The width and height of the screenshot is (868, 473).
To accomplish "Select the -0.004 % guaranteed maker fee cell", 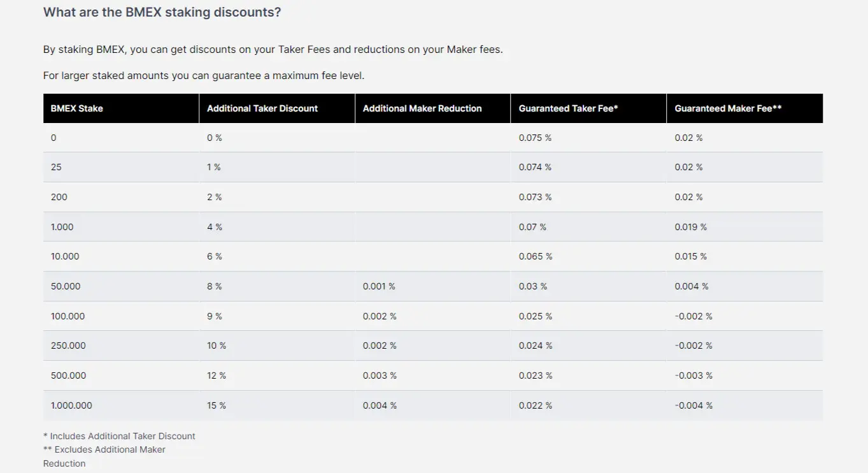I will click(x=744, y=405).
